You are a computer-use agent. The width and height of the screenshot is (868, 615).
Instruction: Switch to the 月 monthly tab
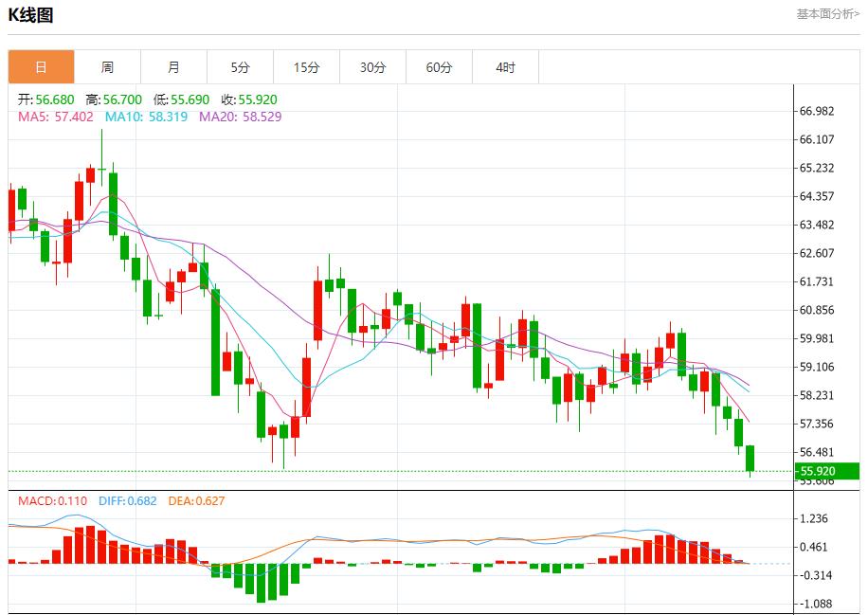173,67
